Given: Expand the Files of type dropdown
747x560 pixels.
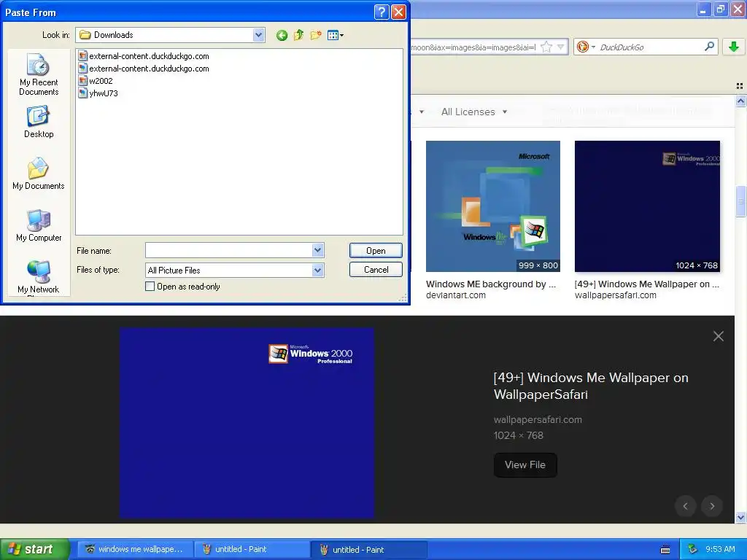Looking at the screenshot, I should (318, 270).
